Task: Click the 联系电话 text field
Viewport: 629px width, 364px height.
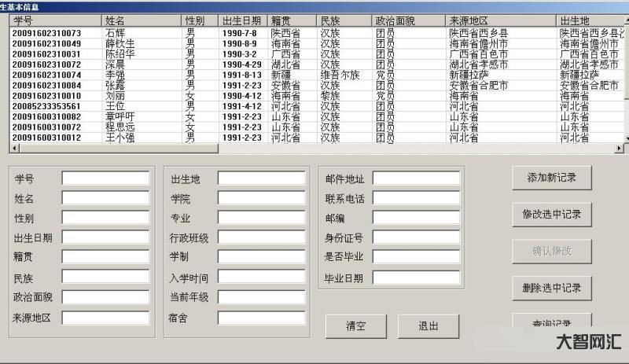Action: pos(416,198)
